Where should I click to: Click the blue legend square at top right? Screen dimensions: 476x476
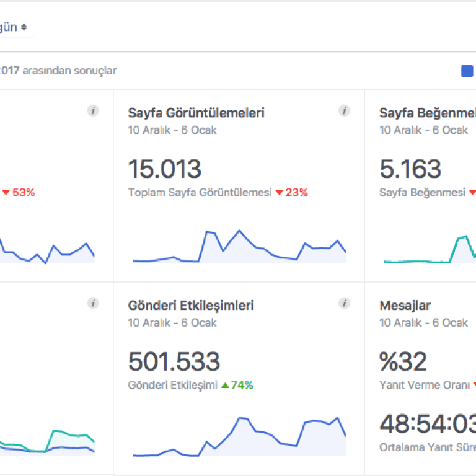[467, 71]
